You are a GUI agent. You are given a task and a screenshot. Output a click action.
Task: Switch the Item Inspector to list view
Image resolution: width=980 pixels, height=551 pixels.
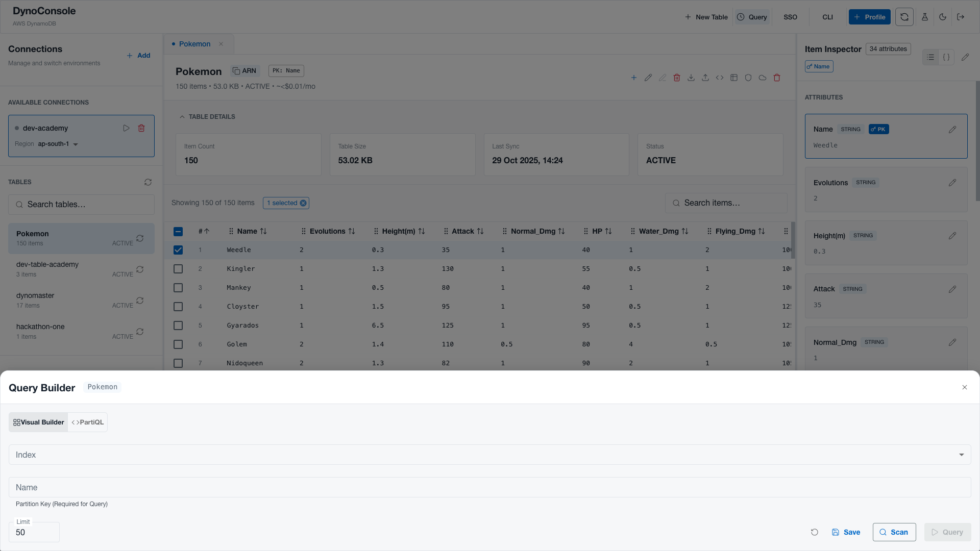(930, 57)
